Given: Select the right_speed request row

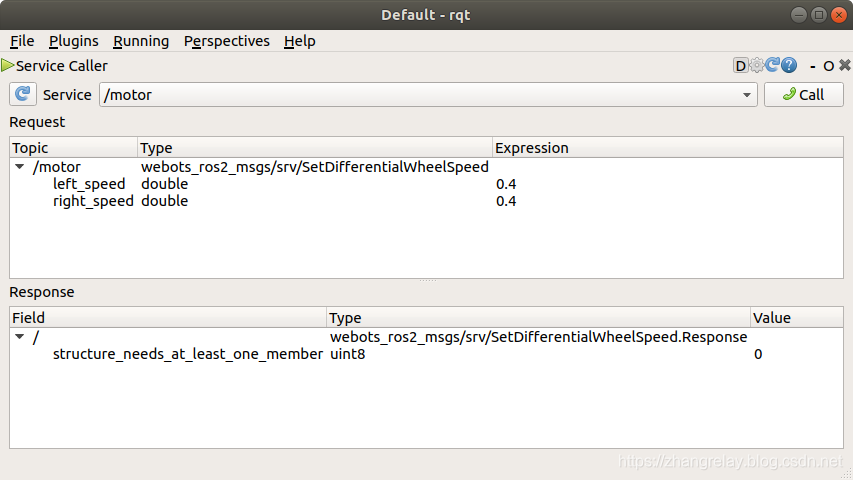Looking at the screenshot, I should click(426, 201).
